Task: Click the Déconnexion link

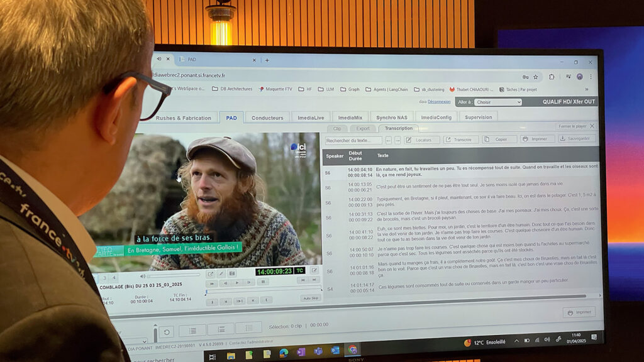Action: pyautogui.click(x=440, y=102)
